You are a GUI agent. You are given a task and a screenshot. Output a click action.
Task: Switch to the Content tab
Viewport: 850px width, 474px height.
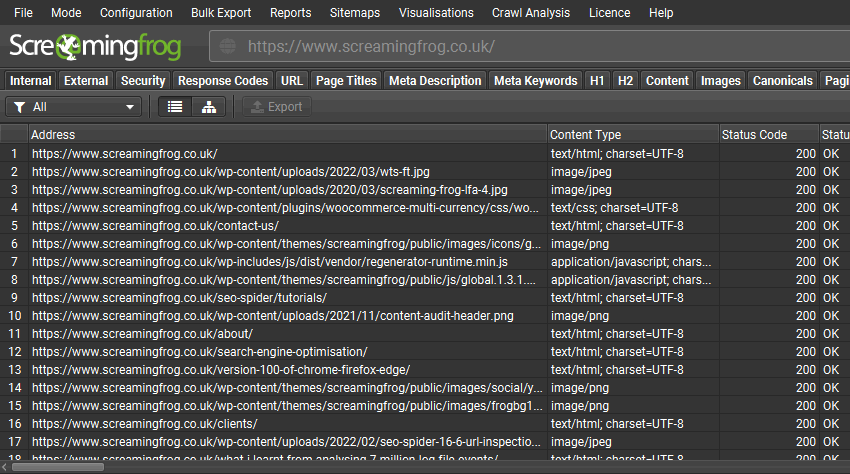(x=667, y=81)
